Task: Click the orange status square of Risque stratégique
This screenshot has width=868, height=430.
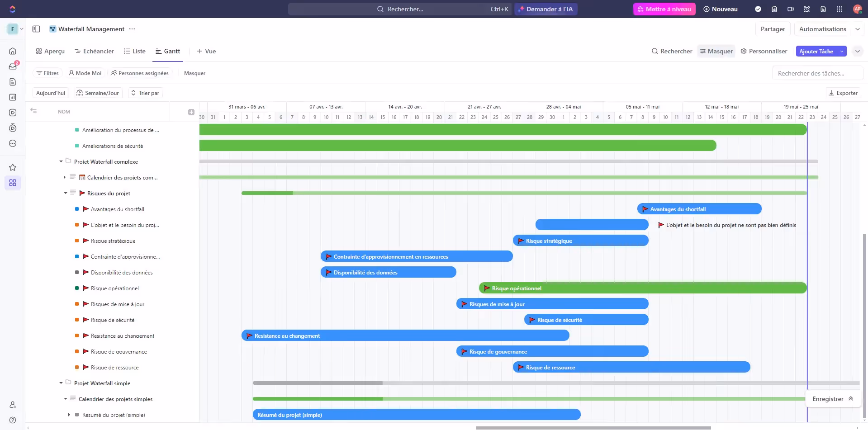Action: point(77,241)
